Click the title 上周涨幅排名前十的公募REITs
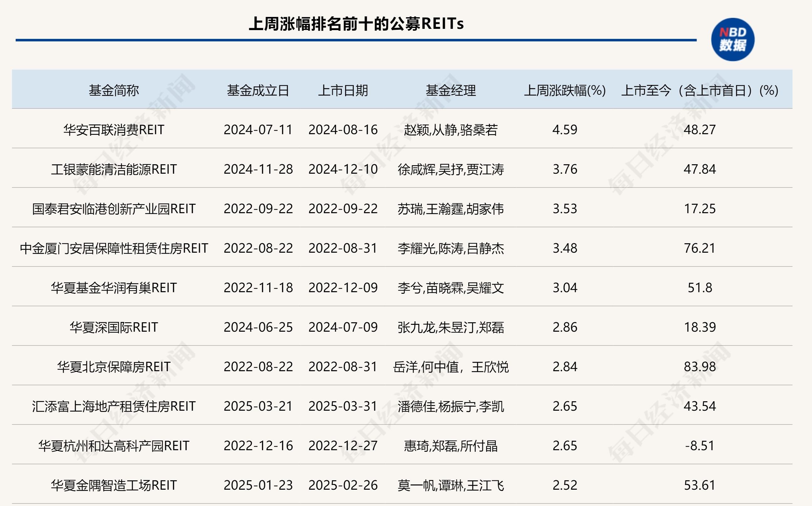The width and height of the screenshot is (812, 506). click(x=356, y=24)
